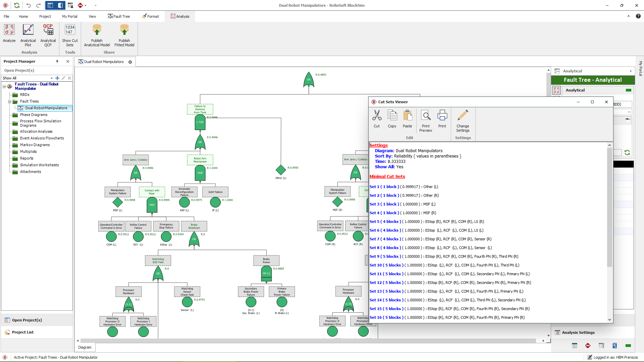Toggle the Project Manager layout button in title bar

pyautogui.click(x=50, y=5)
